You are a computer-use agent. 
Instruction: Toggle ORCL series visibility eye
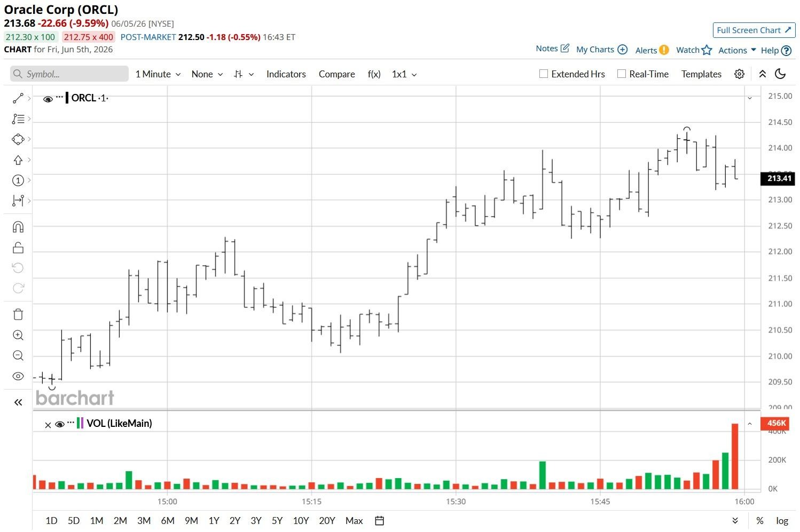pyautogui.click(x=48, y=99)
